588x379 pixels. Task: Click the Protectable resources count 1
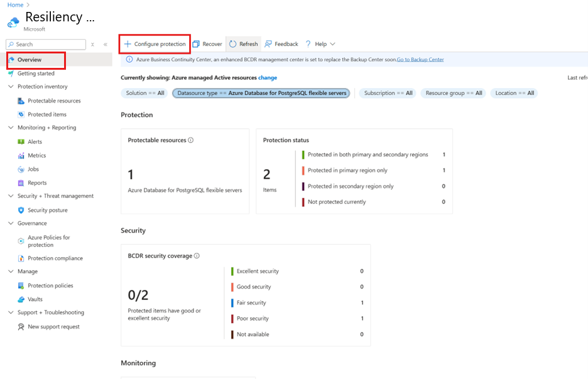[x=131, y=175]
